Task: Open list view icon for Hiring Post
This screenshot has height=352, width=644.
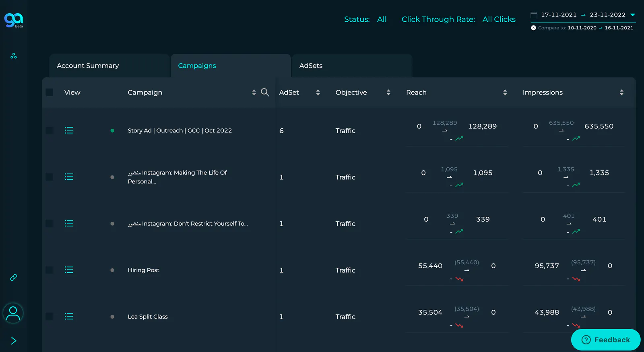Action: tap(69, 270)
